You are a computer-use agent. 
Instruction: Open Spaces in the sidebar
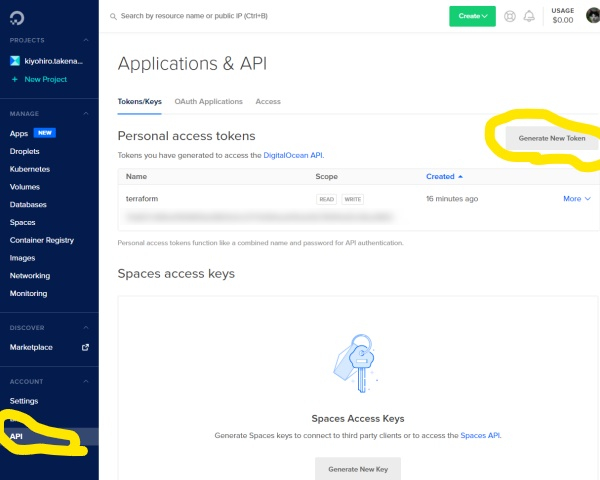23,222
